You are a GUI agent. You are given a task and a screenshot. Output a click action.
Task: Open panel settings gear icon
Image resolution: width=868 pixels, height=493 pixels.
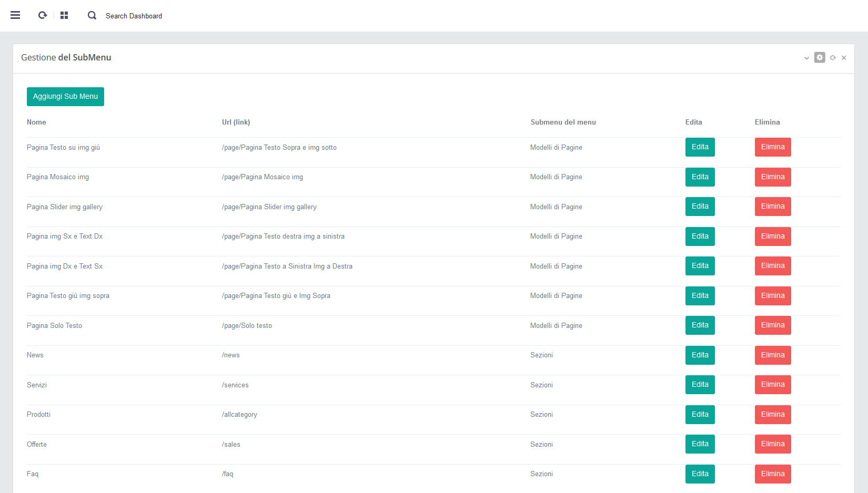820,57
